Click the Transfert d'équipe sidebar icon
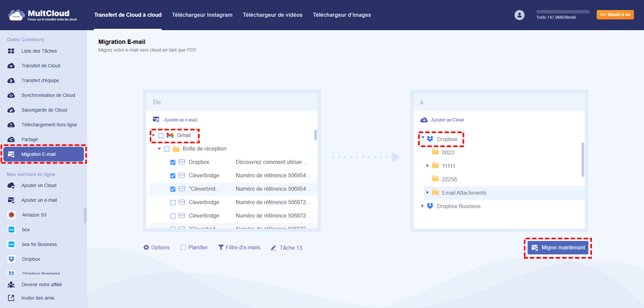 11,80
